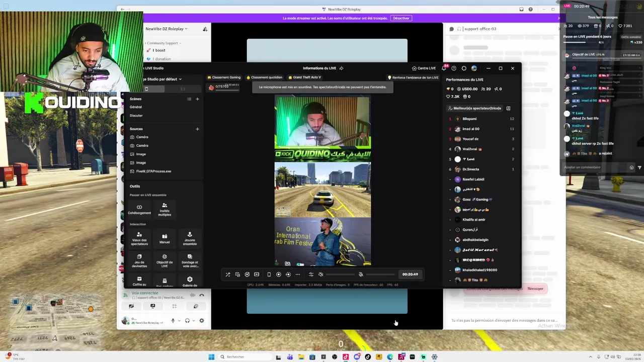Switch to landscape layout toggle
Screen dimensions: 644x362
pyautogui.click(x=183, y=89)
